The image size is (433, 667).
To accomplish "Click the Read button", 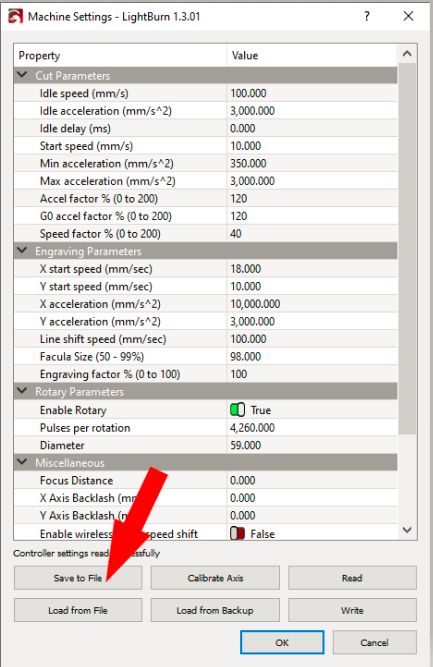I will click(352, 578).
